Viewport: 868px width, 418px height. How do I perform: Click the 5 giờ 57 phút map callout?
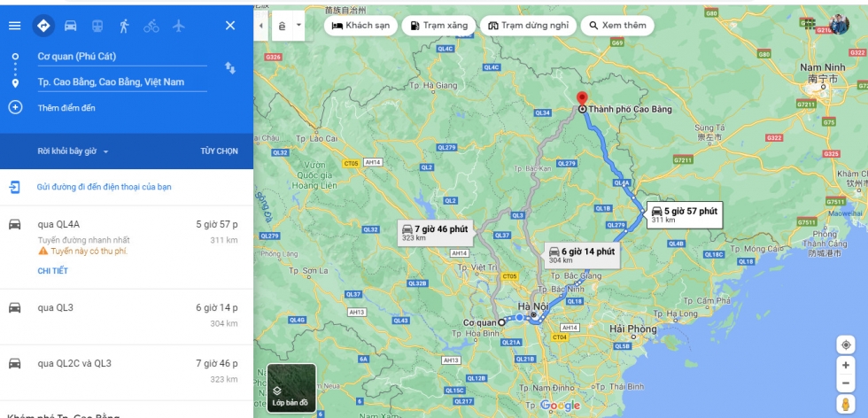pyautogui.click(x=685, y=215)
